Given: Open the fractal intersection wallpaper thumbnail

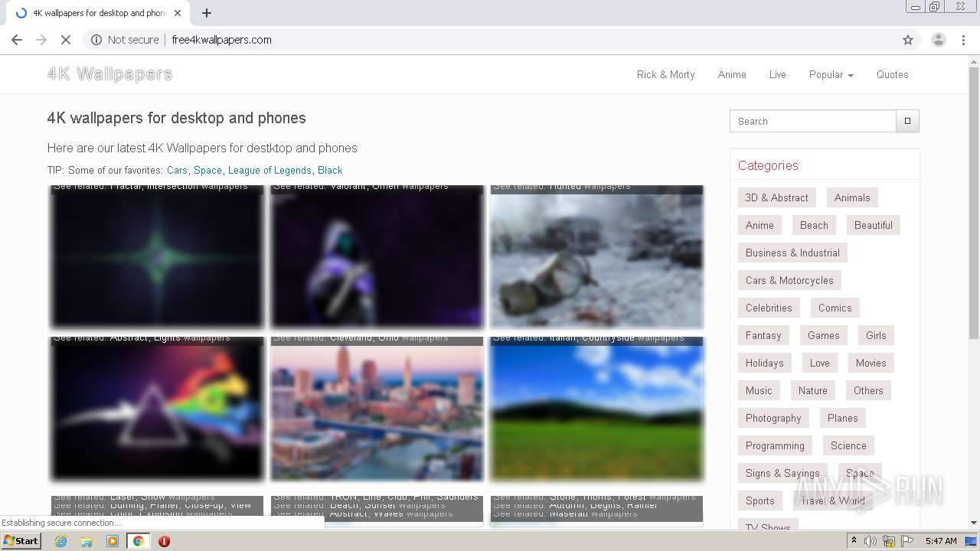Looking at the screenshot, I should click(157, 256).
